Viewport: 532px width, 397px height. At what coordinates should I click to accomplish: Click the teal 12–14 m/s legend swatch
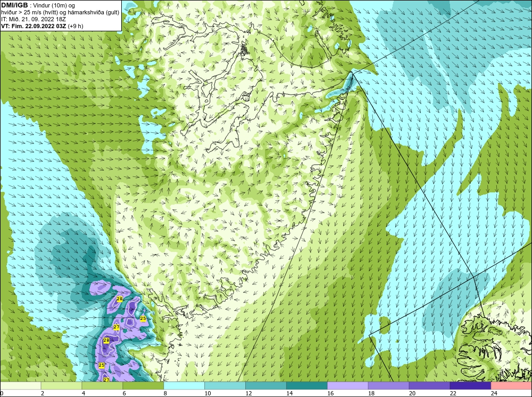[265, 386]
